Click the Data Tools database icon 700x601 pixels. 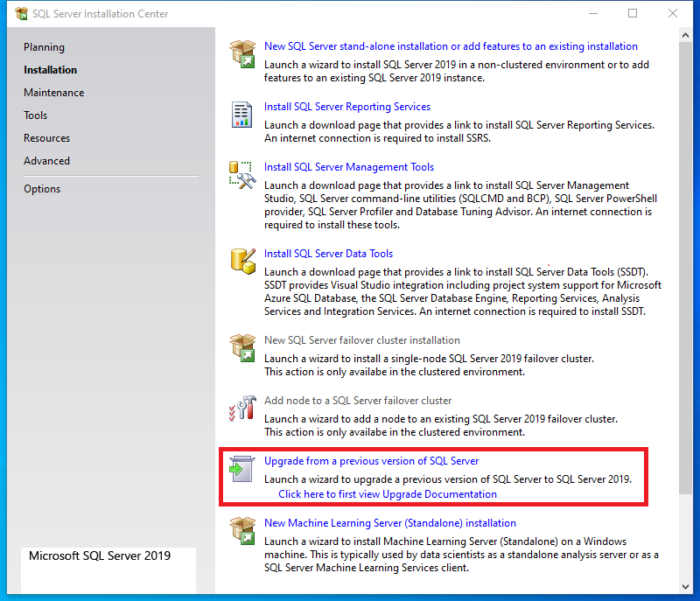pyautogui.click(x=243, y=261)
